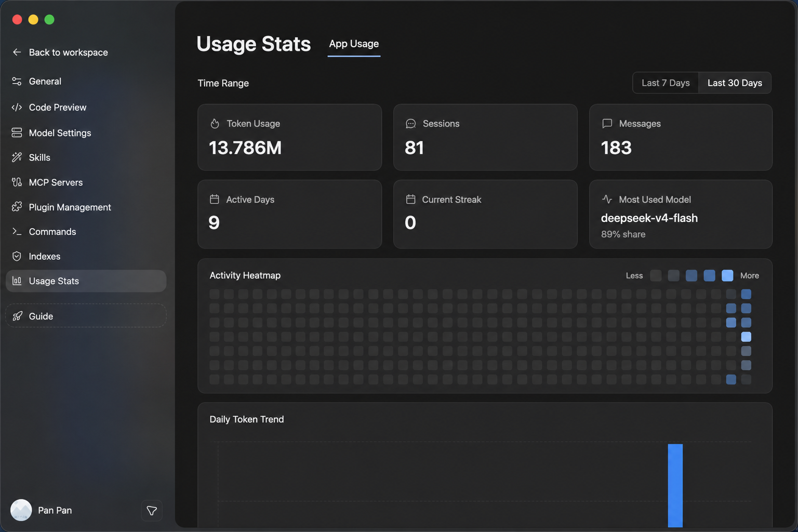This screenshot has width=798, height=532.
Task: Click the Skills magic wand icon
Action: coord(17,157)
